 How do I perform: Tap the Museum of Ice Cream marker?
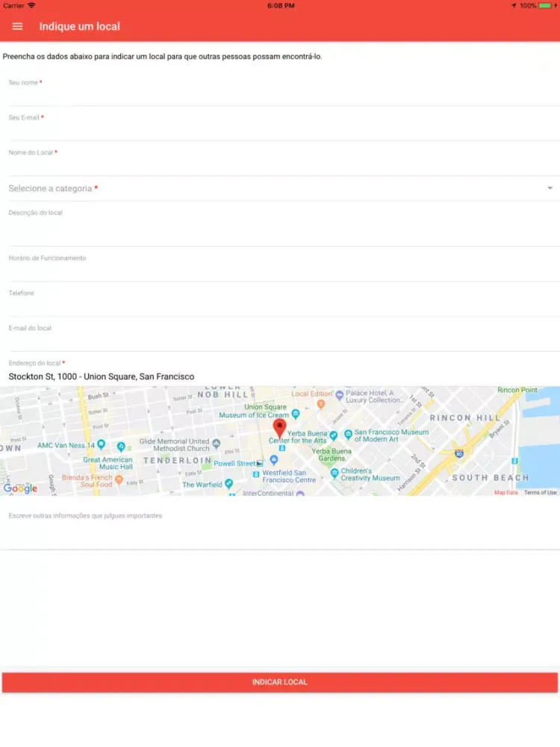[x=296, y=414]
